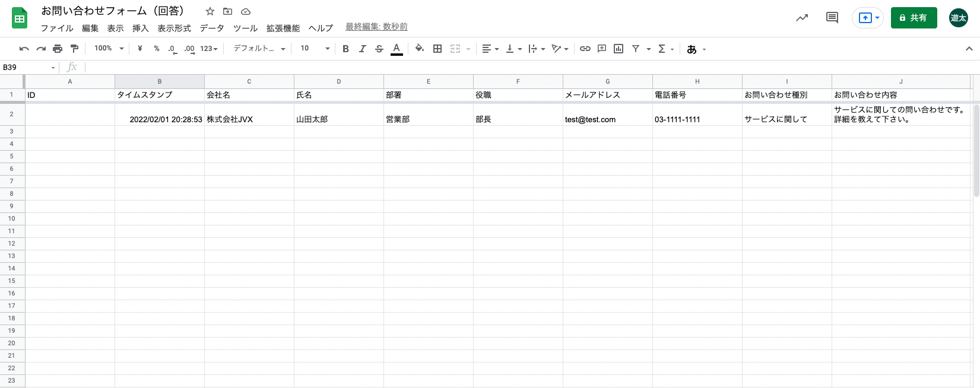Viewport: 980px width, 388px height.
Task: Open the cell borders tool
Action: point(437,49)
